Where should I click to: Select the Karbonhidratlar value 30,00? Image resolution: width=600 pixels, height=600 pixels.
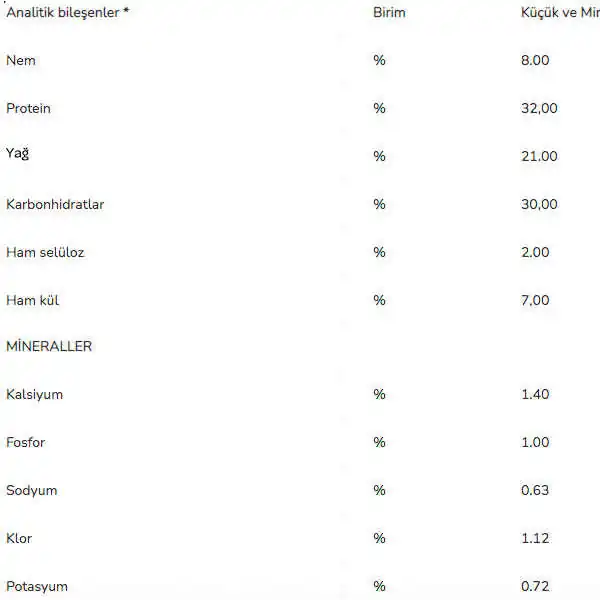(539, 204)
